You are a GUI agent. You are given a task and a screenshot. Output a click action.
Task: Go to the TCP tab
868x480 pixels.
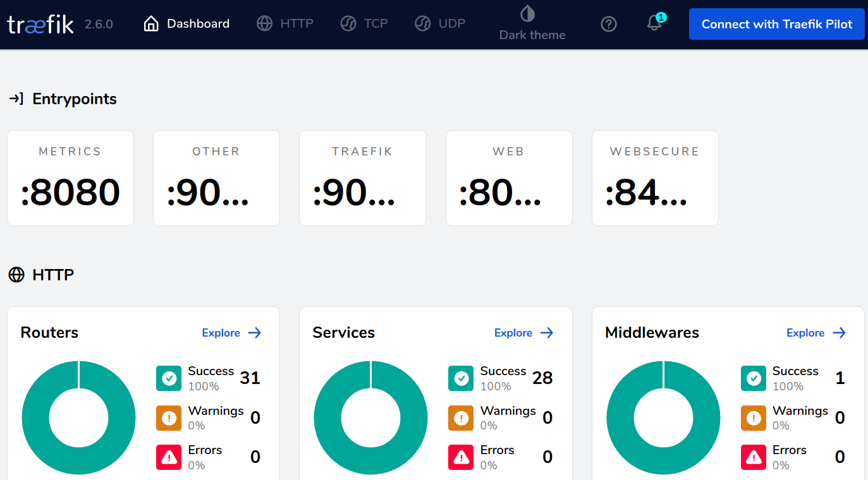[364, 24]
